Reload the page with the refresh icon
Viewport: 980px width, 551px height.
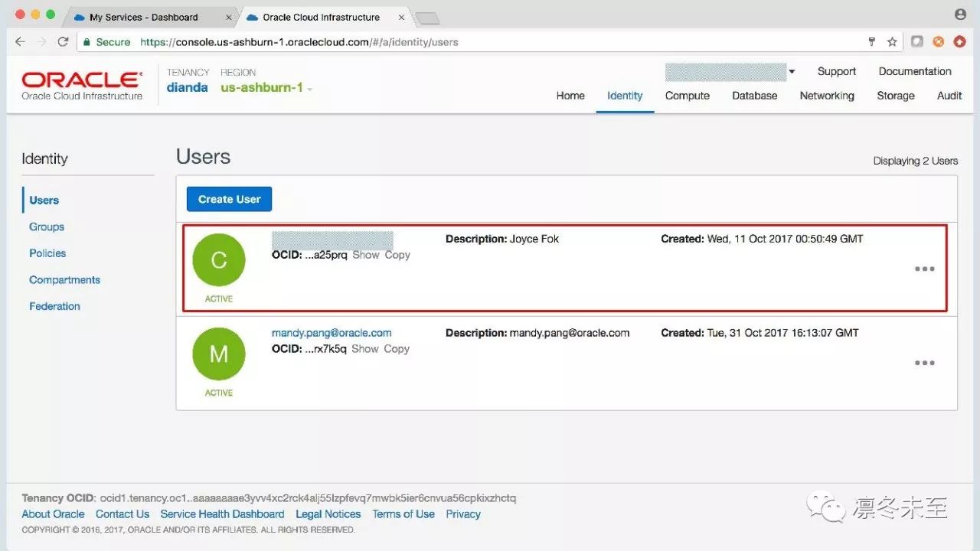pos(64,42)
